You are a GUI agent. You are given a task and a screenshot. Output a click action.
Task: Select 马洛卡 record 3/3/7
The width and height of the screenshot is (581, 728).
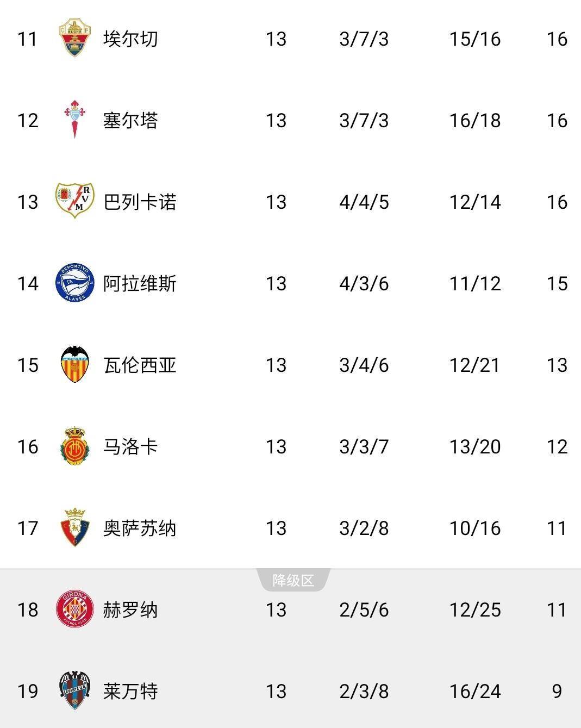(x=364, y=447)
